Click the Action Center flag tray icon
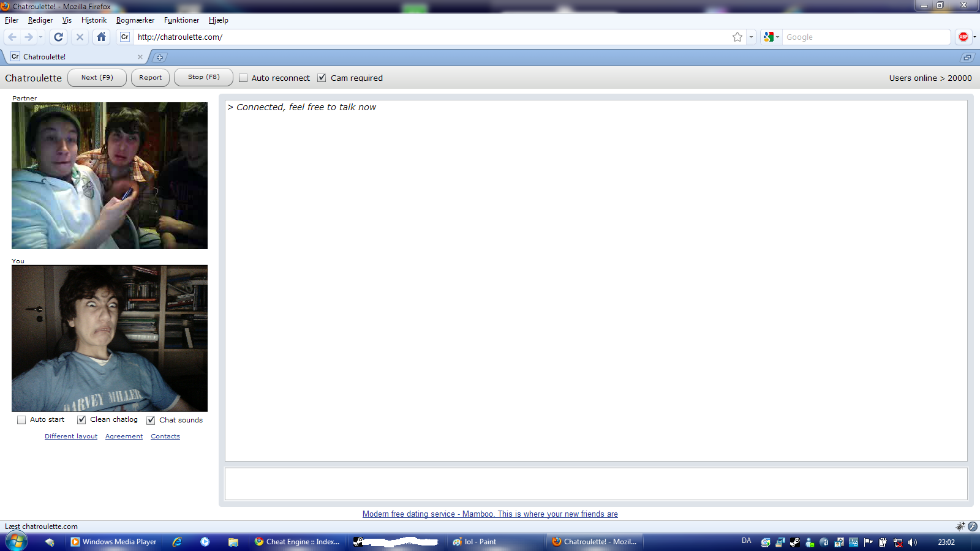The height and width of the screenshot is (551, 980). [868, 542]
